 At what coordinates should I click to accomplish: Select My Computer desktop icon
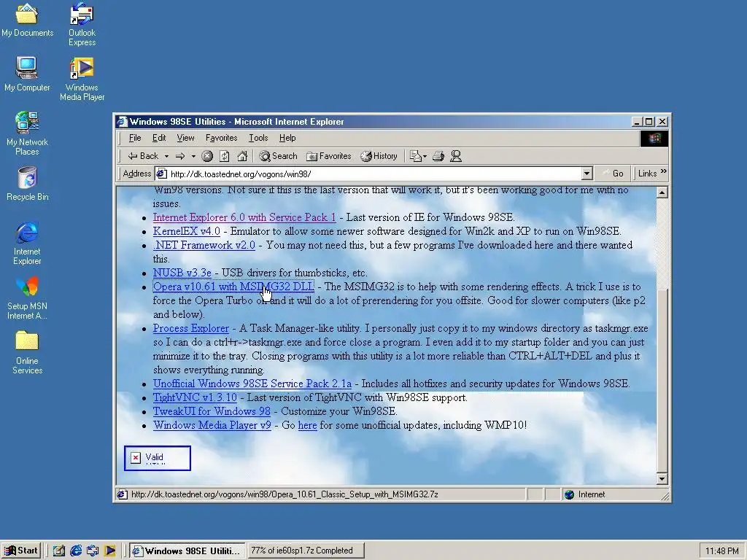click(x=27, y=74)
